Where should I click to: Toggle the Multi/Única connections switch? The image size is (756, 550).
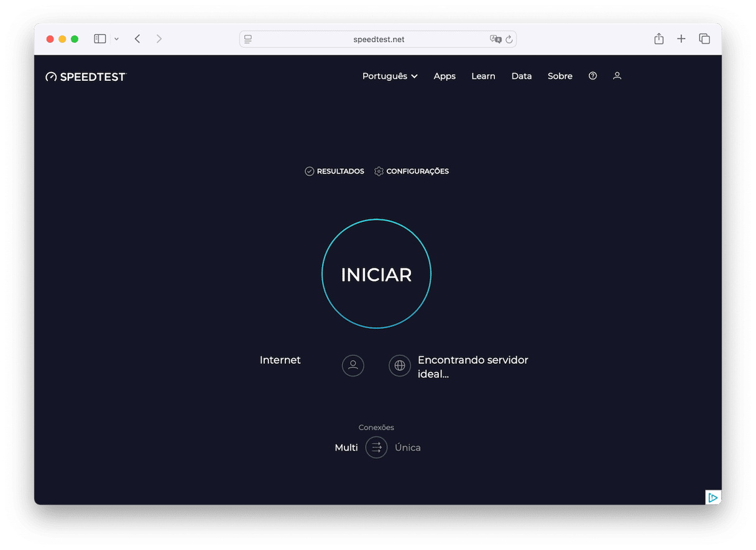[376, 447]
